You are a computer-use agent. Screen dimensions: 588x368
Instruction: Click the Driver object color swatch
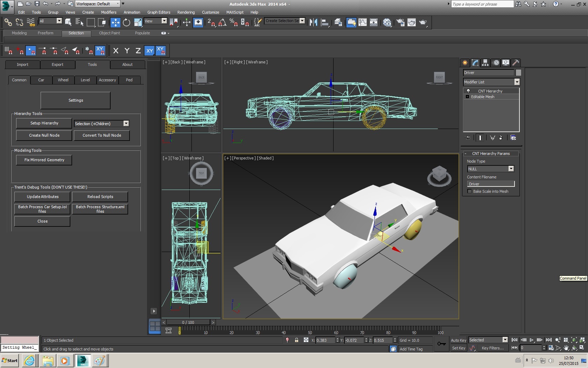pos(518,73)
